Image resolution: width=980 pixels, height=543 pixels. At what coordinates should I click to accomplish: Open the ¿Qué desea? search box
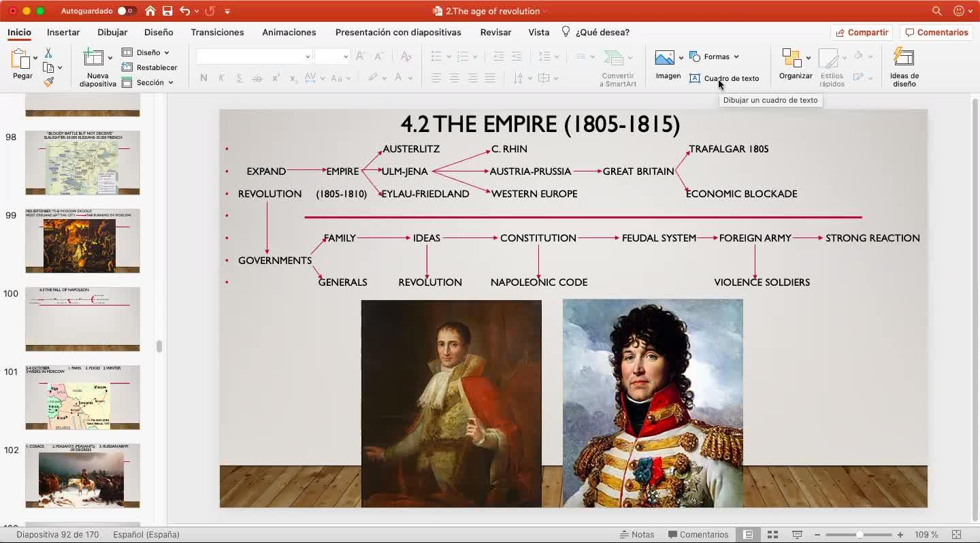point(595,32)
